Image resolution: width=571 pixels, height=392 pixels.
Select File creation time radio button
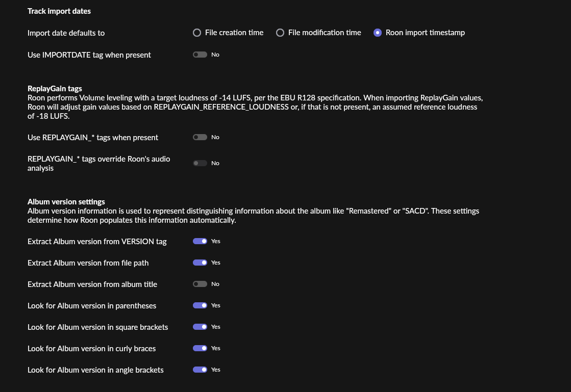pyautogui.click(x=197, y=33)
